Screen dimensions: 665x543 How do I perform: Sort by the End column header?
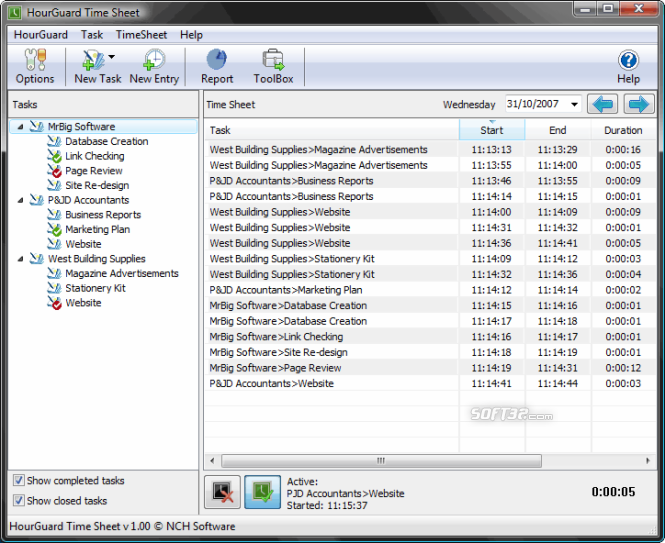tap(558, 130)
